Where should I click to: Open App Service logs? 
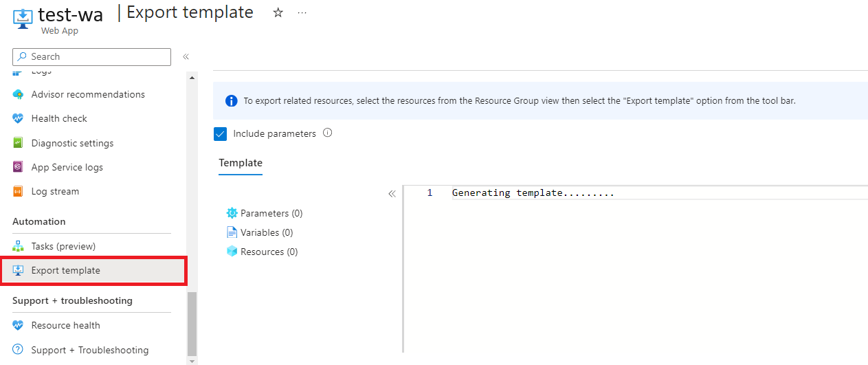point(67,167)
